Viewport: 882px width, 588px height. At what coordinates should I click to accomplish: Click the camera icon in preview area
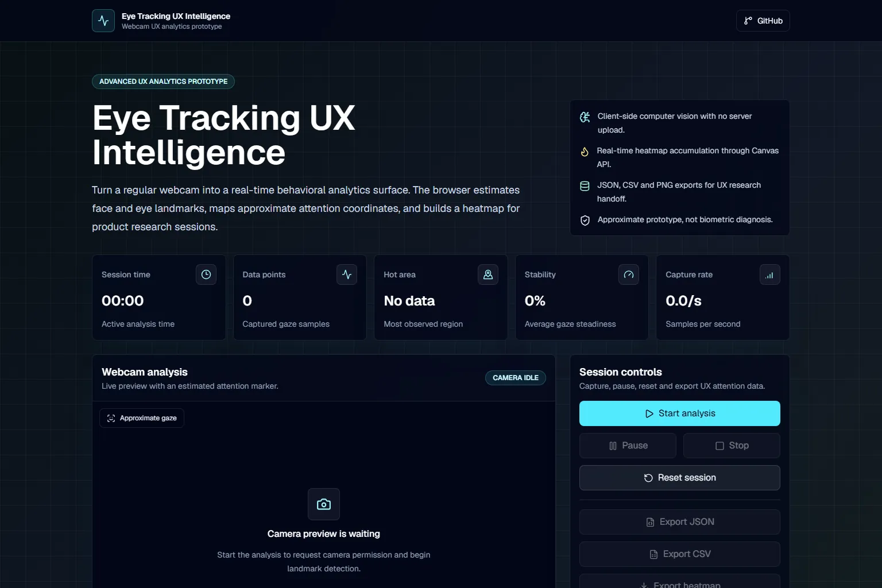pos(324,504)
